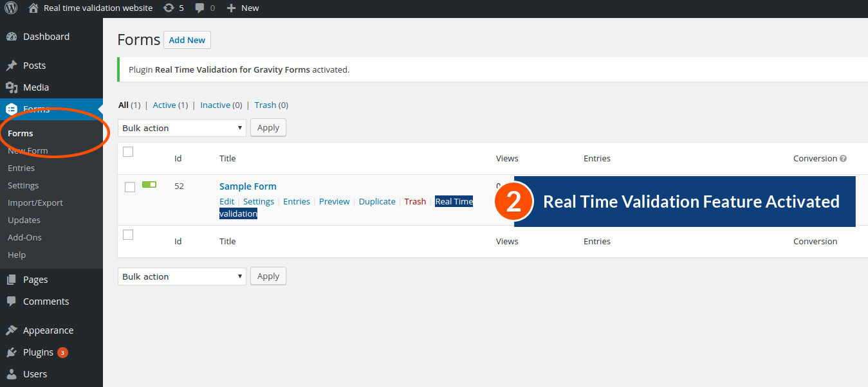868x387 pixels.
Task: Open the site home icon
Action: pyautogui.click(x=34, y=8)
